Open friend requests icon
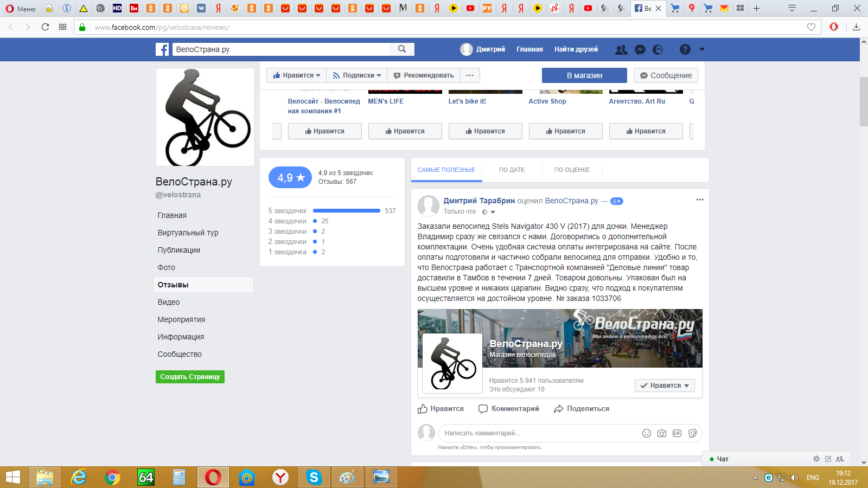 coord(621,49)
